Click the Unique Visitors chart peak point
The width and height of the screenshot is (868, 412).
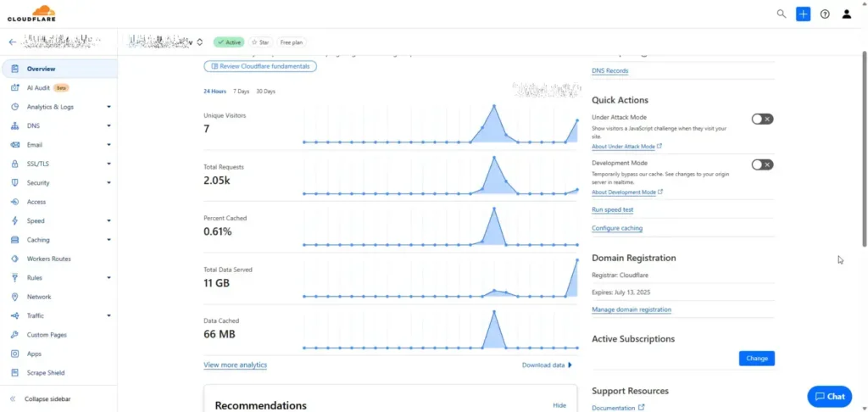tap(494, 106)
